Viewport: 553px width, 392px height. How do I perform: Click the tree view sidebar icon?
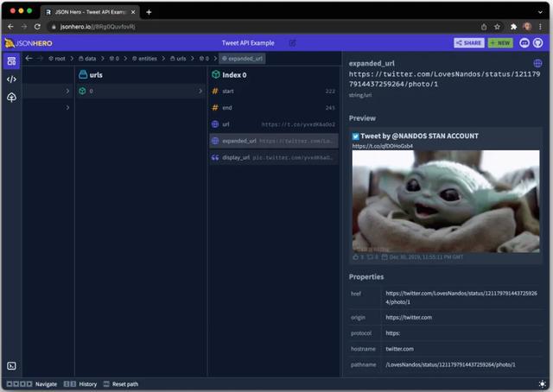(11, 98)
